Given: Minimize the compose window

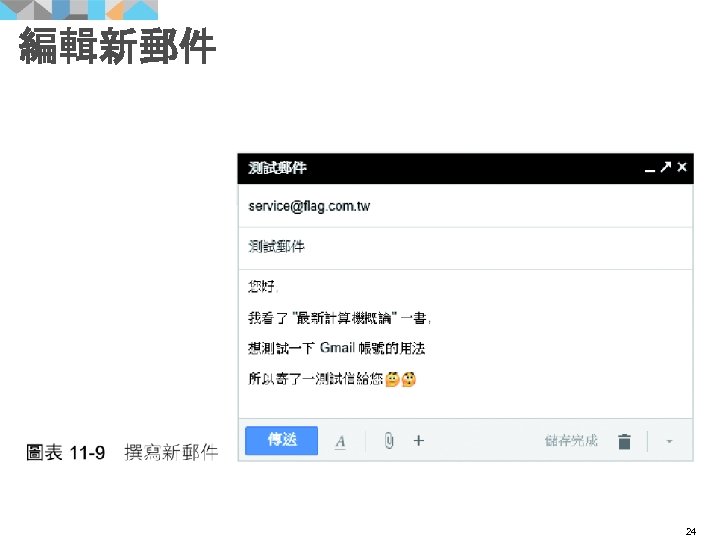Looking at the screenshot, I should (649, 170).
